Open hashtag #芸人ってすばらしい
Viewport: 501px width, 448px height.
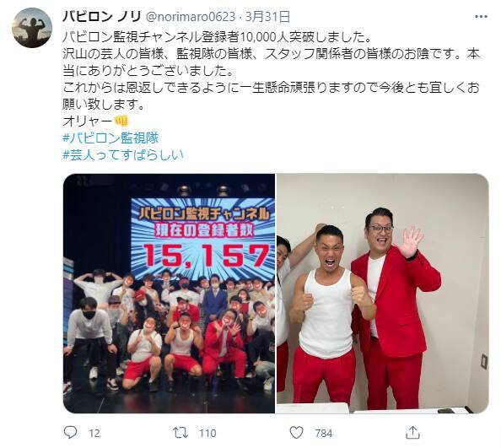coord(123,154)
